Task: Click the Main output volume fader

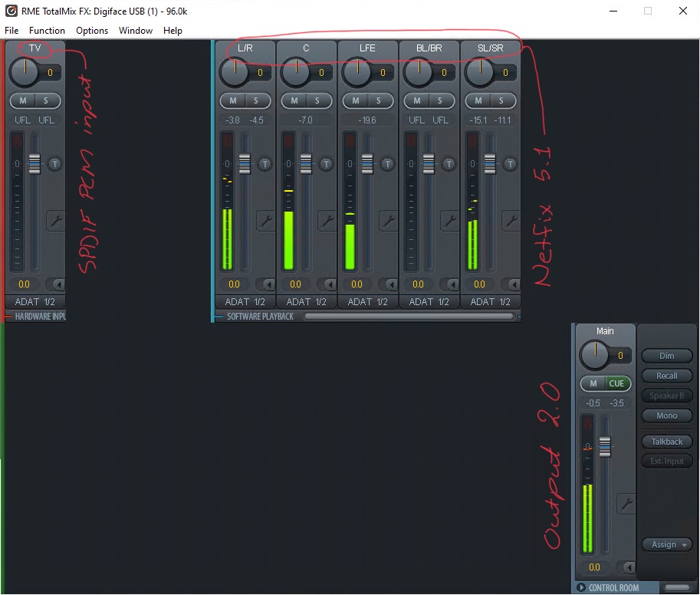Action: coord(605,446)
